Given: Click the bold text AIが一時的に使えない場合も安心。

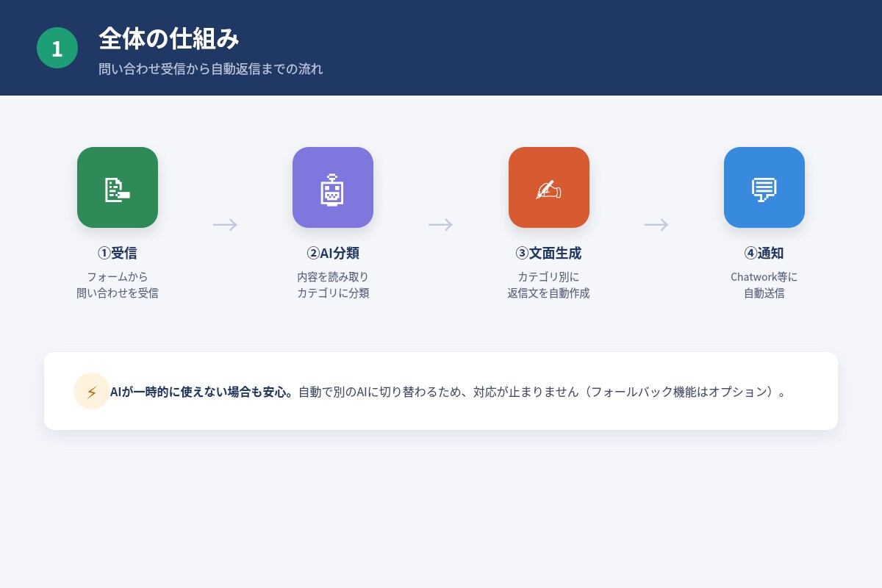Looking at the screenshot, I should (202, 392).
